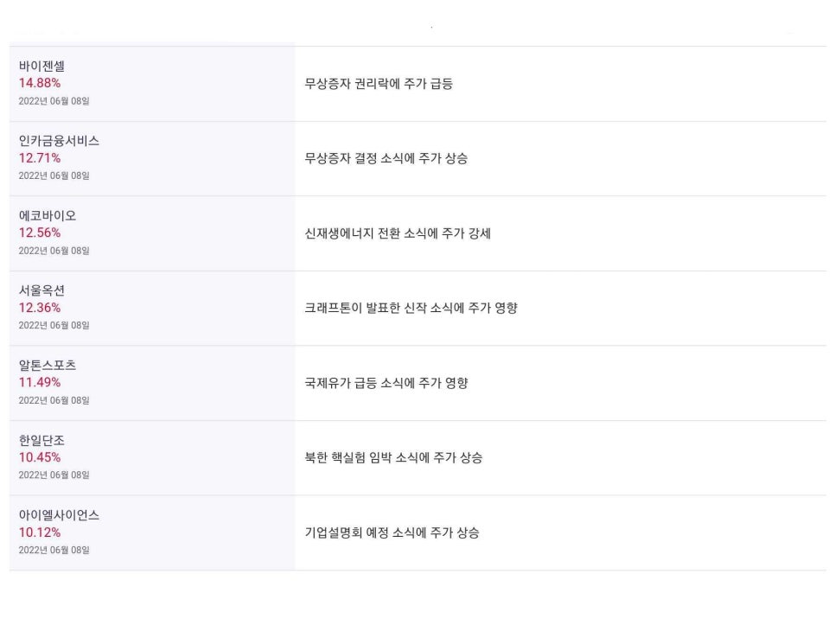Open the 한일단조 stock name
This screenshot has width=835, height=644.
point(41,441)
